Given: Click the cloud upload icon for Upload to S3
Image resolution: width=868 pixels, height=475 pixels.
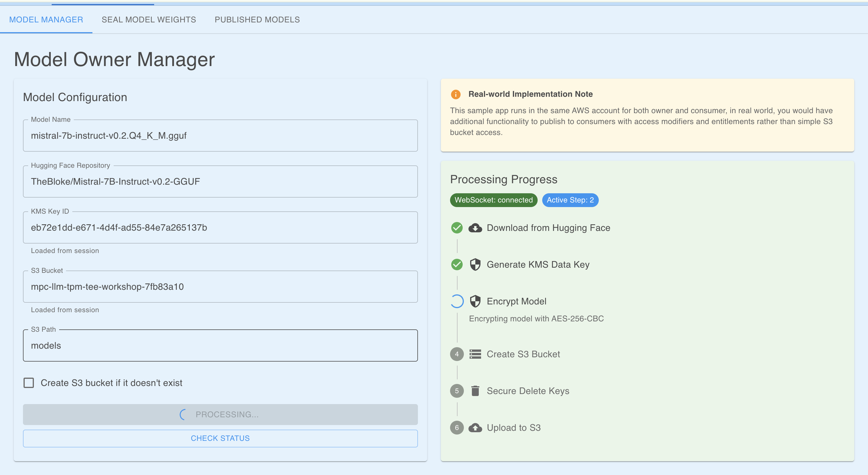Looking at the screenshot, I should coord(475,428).
